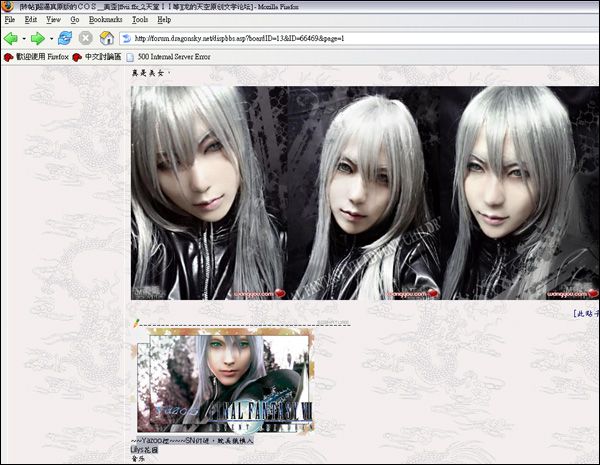Open the Back history dropdown arrow

(x=24, y=39)
